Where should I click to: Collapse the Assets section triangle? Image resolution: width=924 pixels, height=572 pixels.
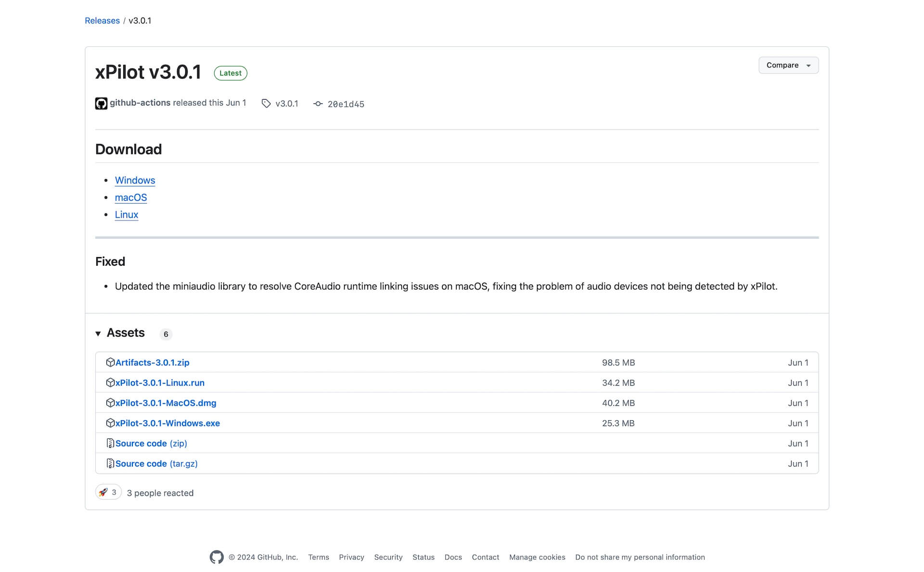coord(98,334)
